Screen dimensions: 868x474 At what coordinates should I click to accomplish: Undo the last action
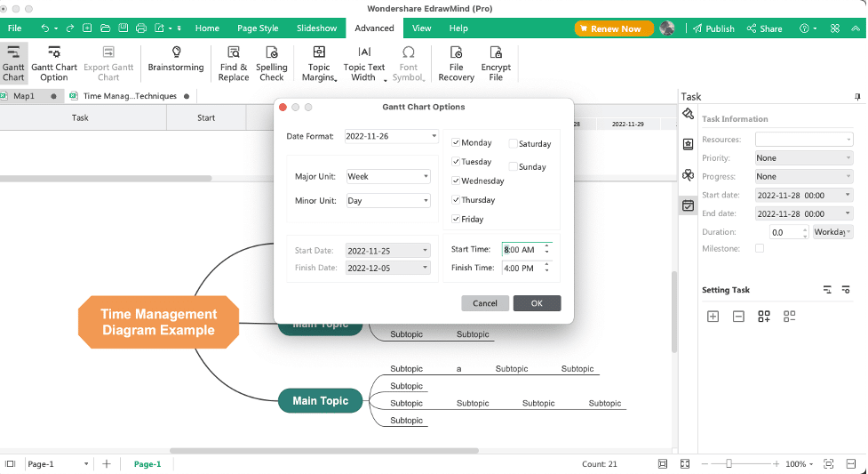coord(45,28)
